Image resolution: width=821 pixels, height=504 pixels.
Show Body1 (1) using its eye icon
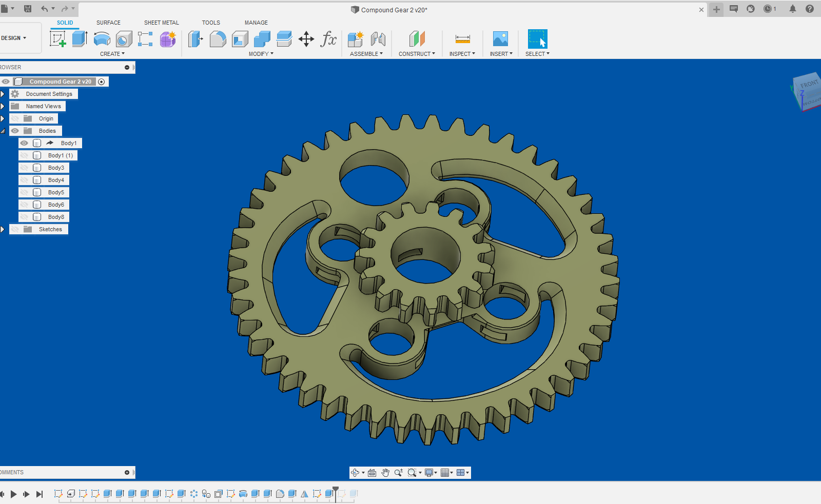click(x=24, y=155)
